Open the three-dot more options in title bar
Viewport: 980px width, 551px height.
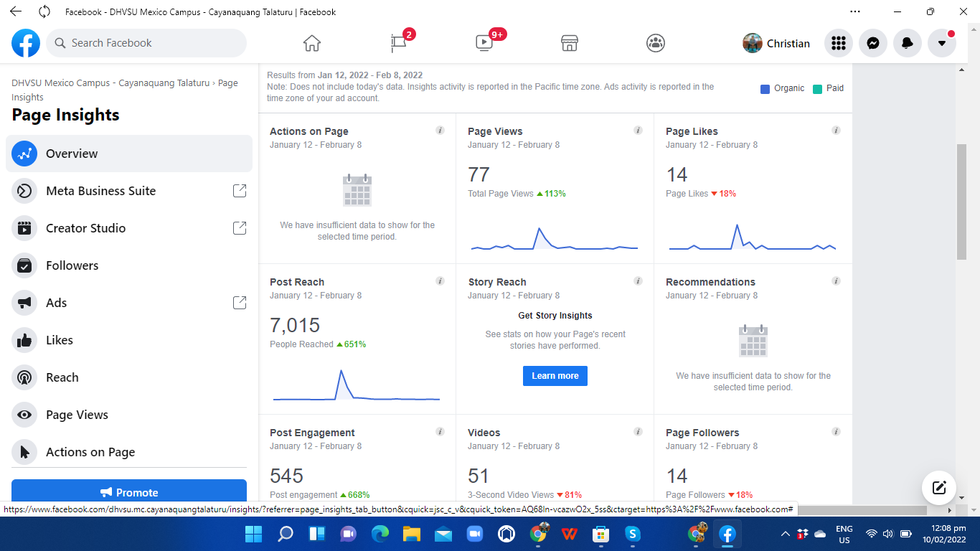[x=854, y=11]
